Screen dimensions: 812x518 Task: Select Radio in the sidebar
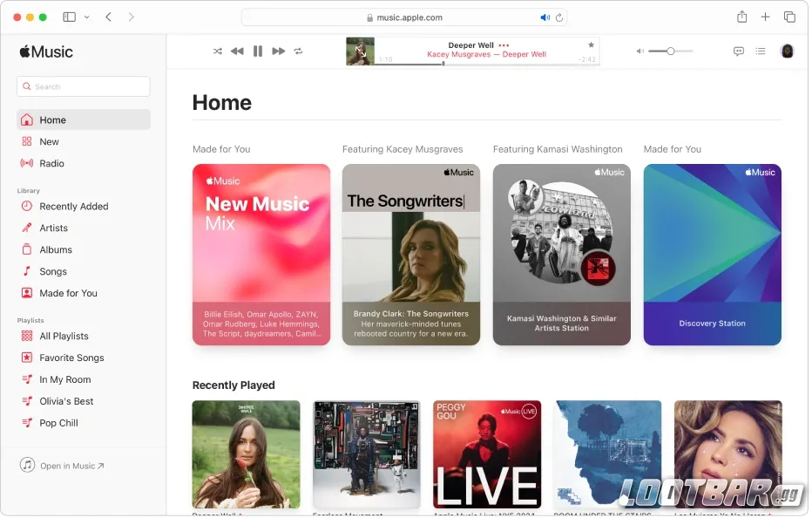(x=52, y=163)
